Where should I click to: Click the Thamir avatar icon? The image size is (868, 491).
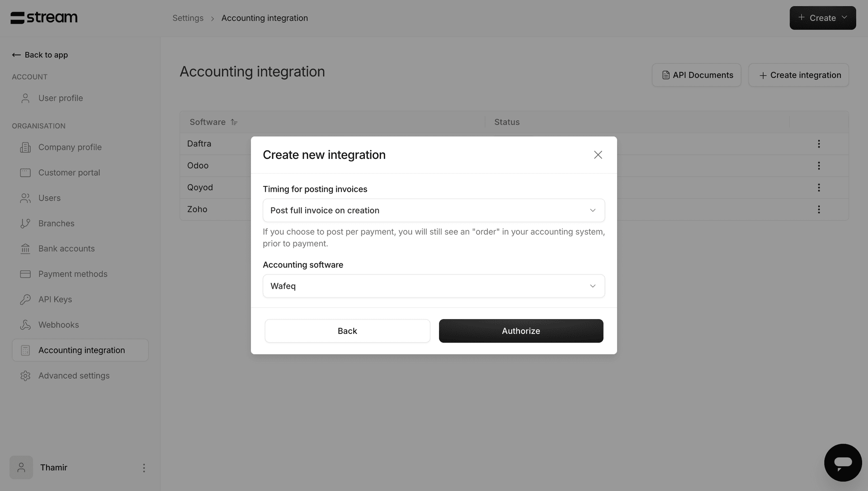(x=21, y=467)
